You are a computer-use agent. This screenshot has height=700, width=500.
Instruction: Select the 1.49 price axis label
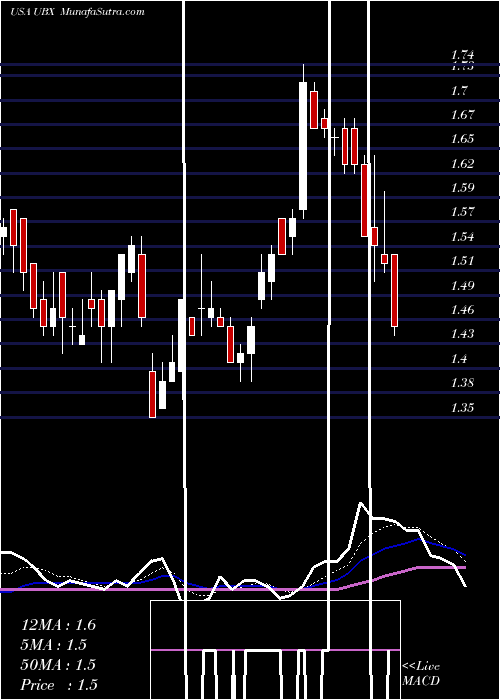pyautogui.click(x=462, y=285)
